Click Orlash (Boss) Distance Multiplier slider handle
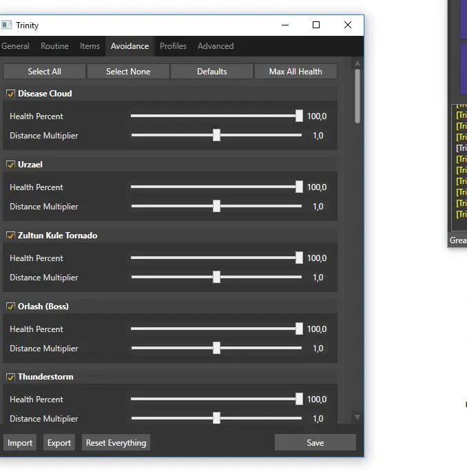 pos(217,348)
